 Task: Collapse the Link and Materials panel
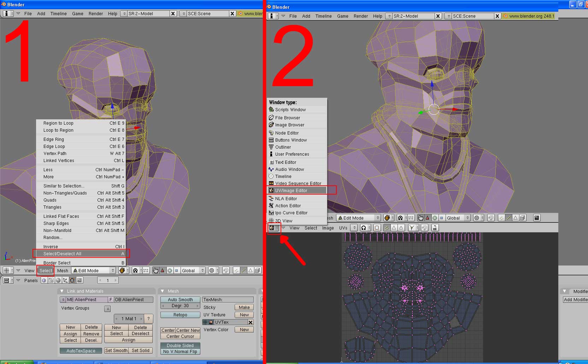click(x=62, y=291)
